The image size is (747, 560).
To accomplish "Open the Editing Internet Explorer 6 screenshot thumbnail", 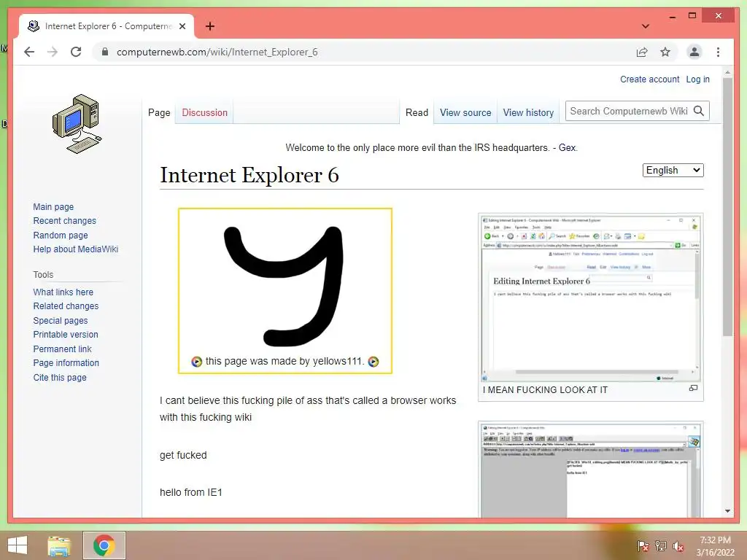I will pyautogui.click(x=591, y=298).
